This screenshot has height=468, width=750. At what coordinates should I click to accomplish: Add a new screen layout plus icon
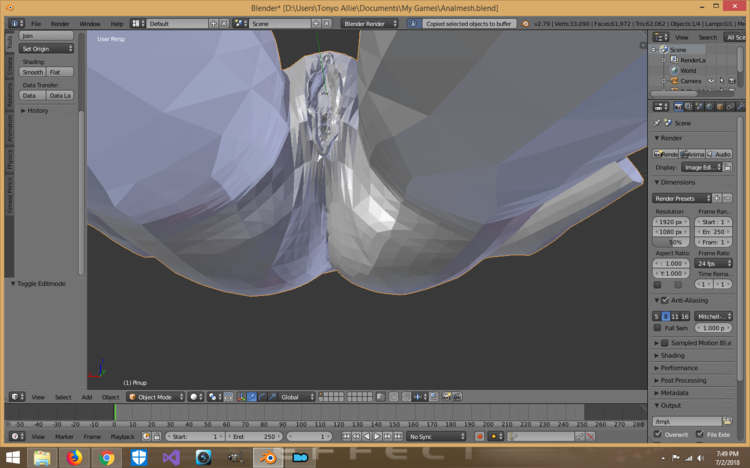click(x=213, y=23)
